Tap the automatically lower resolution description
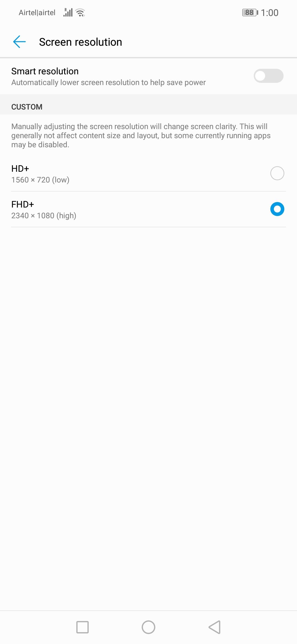This screenshot has width=297, height=644. click(x=108, y=83)
